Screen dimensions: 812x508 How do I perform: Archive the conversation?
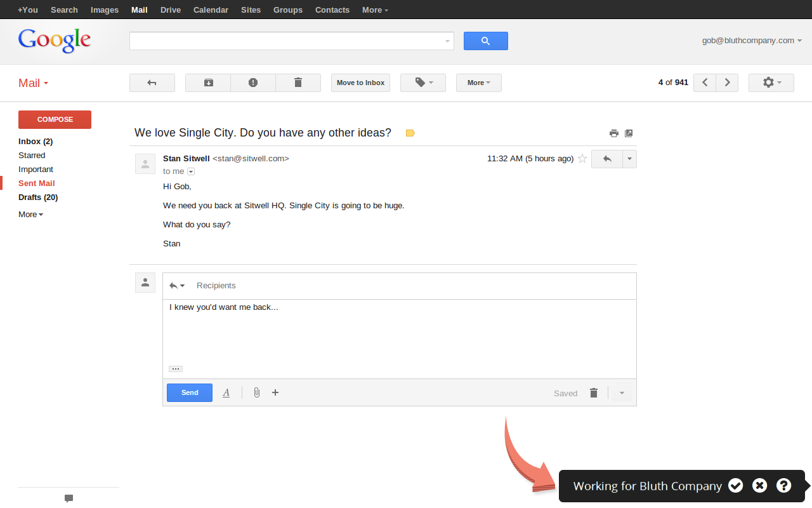coord(208,83)
